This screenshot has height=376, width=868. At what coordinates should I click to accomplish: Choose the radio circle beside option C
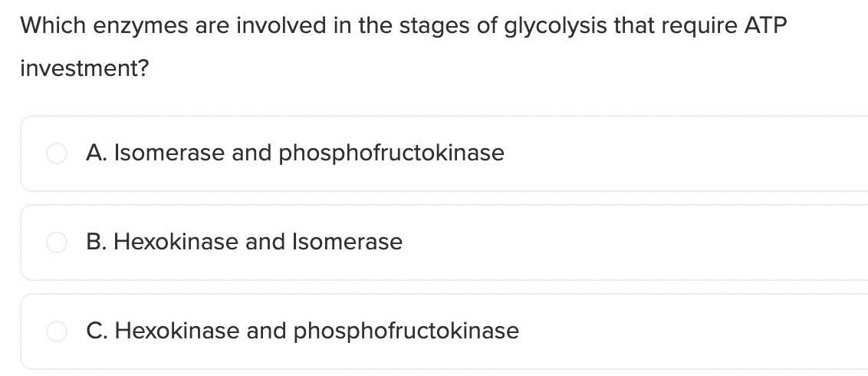(57, 331)
